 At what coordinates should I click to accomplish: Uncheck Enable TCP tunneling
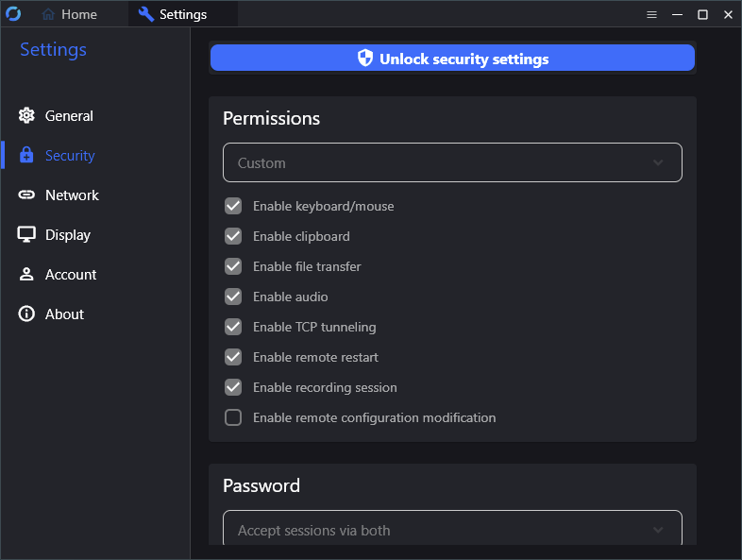pos(233,327)
